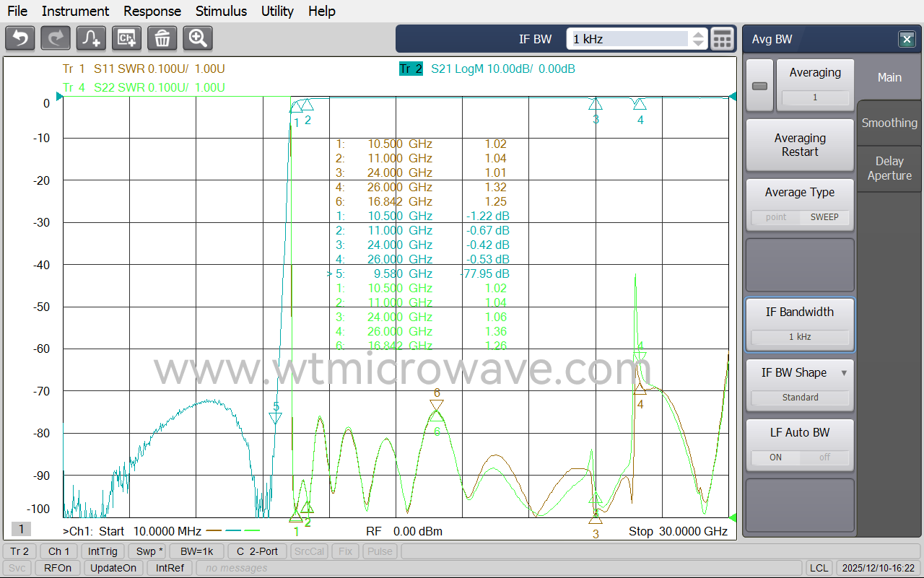Increase IF BW with the up stepper arrow

[698, 34]
